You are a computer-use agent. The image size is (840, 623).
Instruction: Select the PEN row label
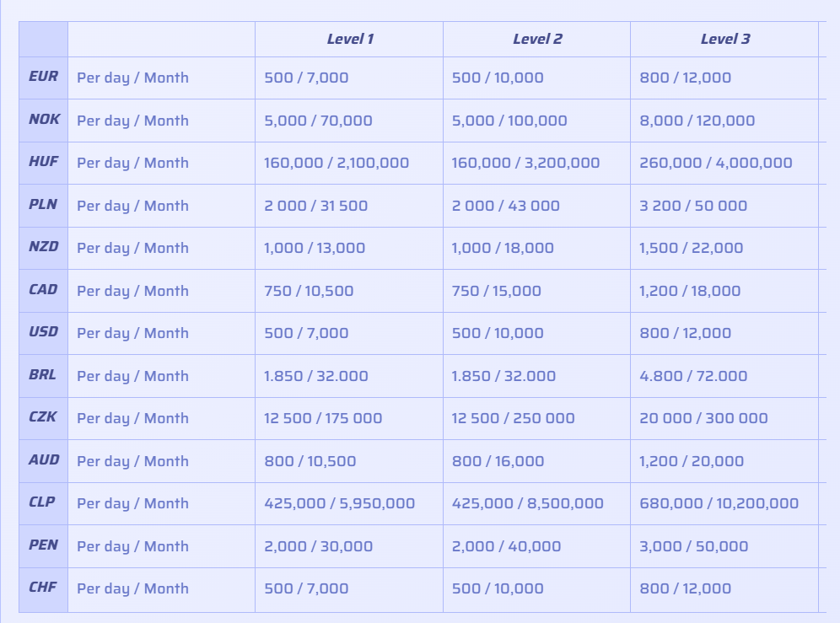tap(43, 545)
